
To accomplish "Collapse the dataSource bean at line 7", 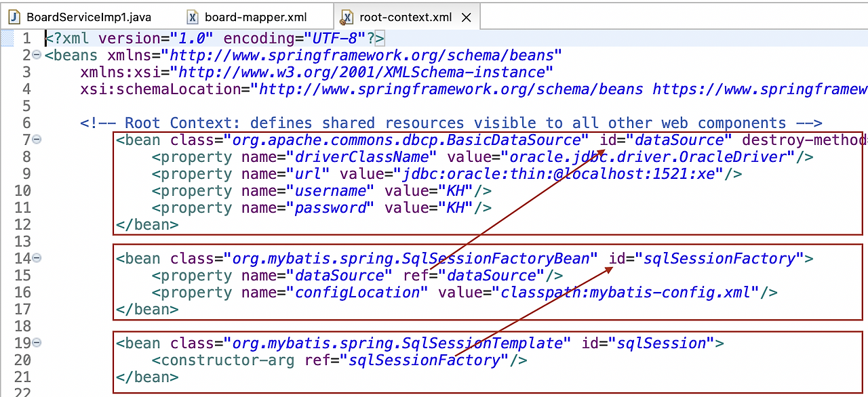I will (x=37, y=140).
